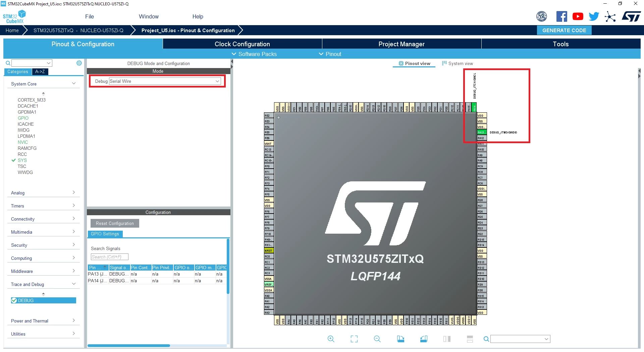Screen dimensions: 644x352
Task: Click the Facebook icon in the header
Action: tap(561, 16)
